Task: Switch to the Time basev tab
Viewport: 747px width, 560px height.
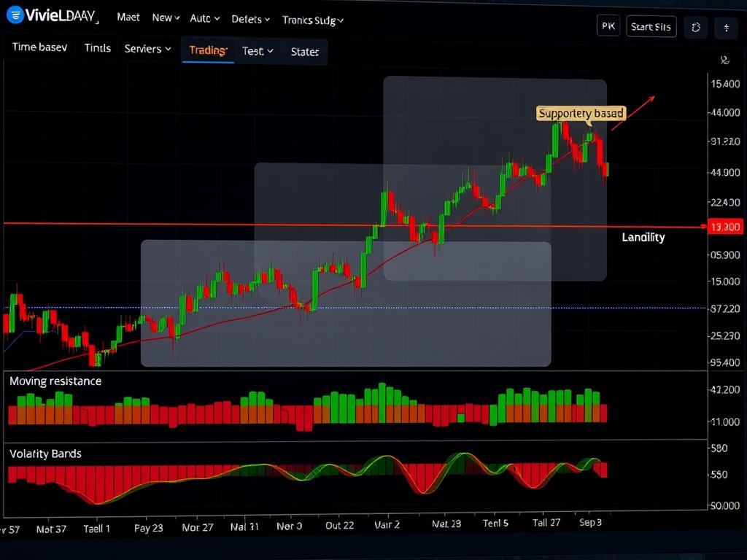Action: click(x=39, y=47)
